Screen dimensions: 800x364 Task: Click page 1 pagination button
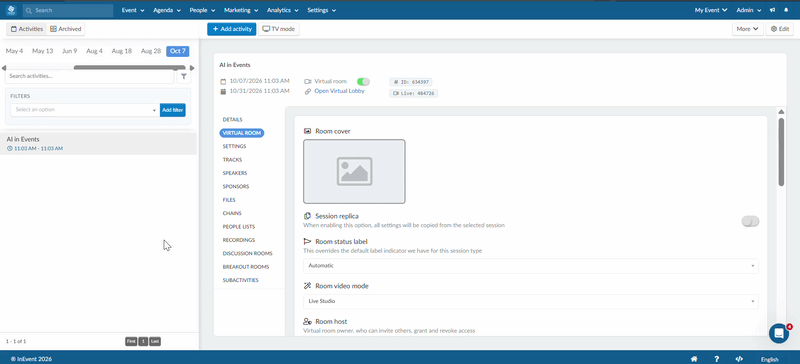point(143,341)
